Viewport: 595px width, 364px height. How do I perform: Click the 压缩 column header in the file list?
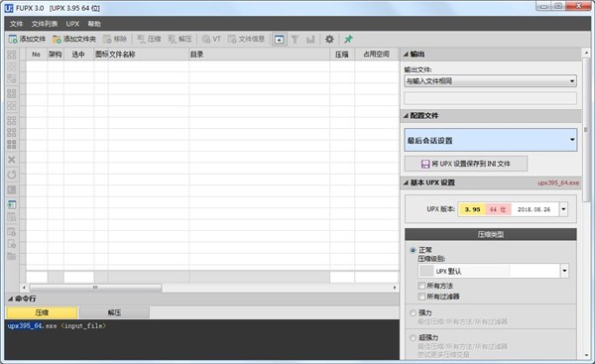pyautogui.click(x=342, y=55)
